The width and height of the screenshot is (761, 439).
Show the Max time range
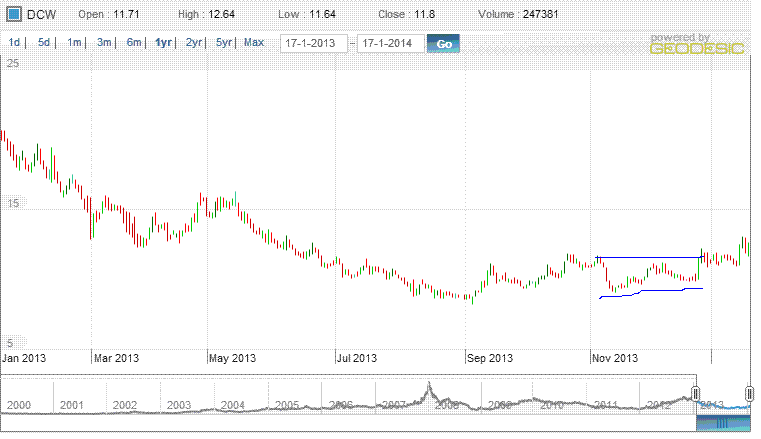tap(254, 43)
